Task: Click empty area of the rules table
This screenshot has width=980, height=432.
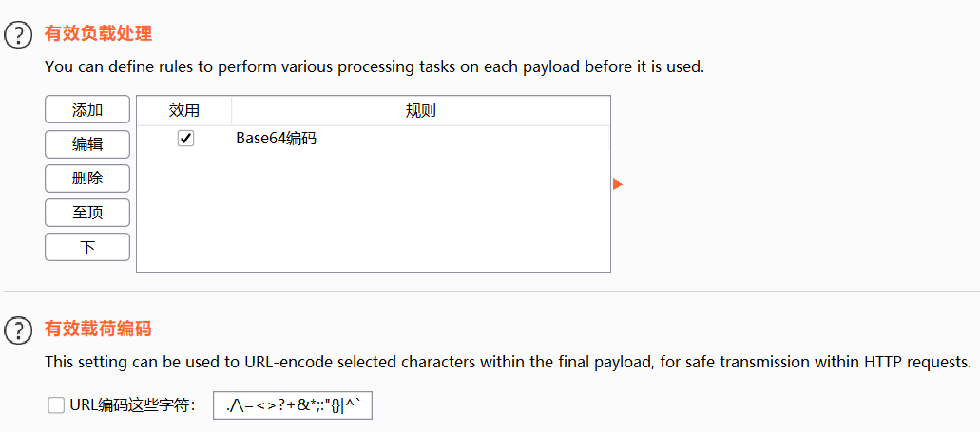Action: (373, 218)
